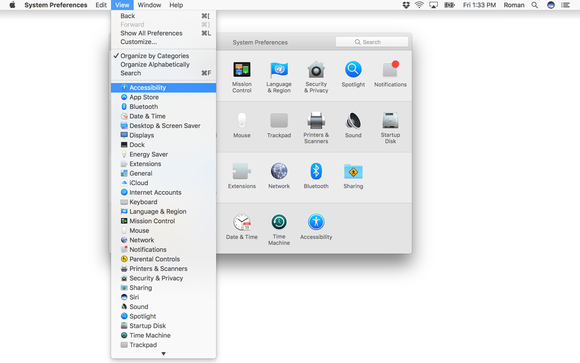Open Security & Privacy pane icon
The height and width of the screenshot is (363, 580).
coord(316,70)
